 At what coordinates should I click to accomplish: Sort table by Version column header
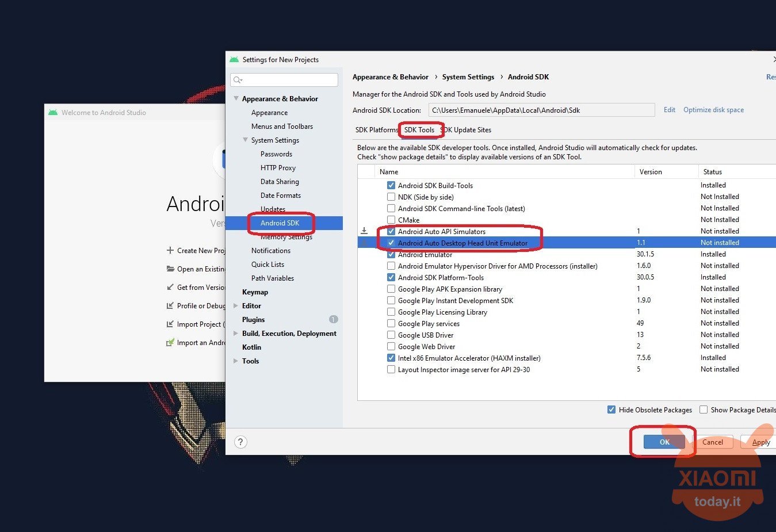[x=666, y=171]
